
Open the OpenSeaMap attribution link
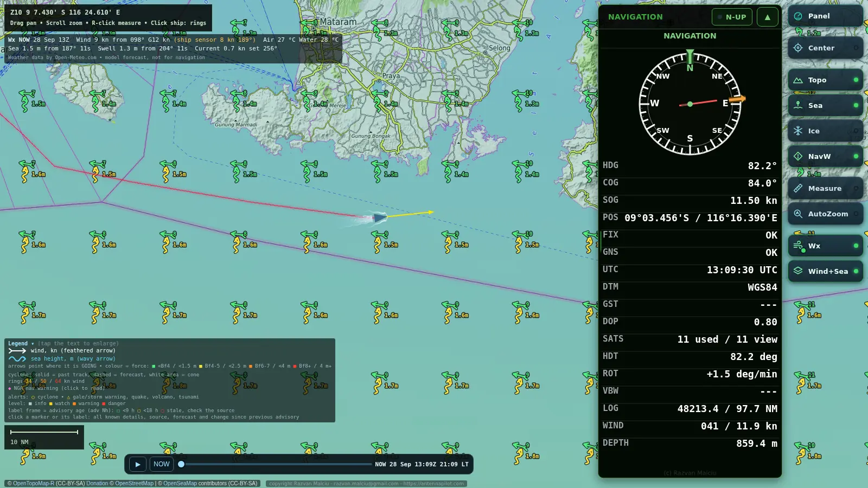pos(180,483)
